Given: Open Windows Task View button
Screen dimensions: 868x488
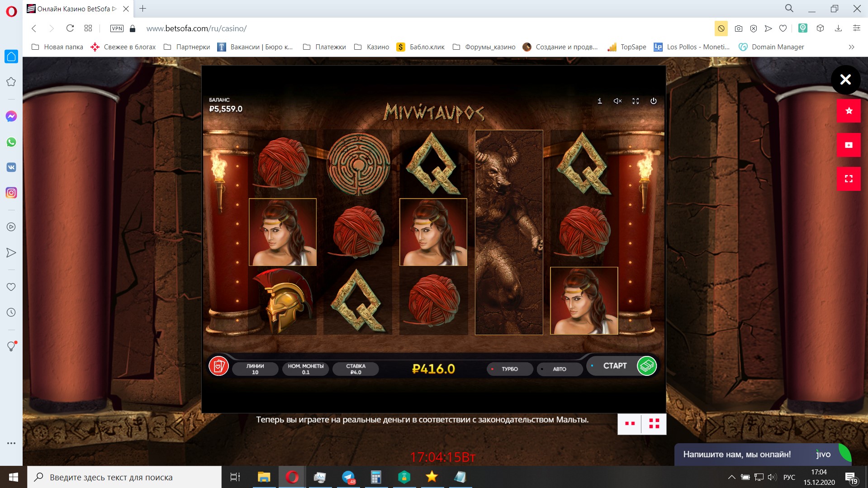Looking at the screenshot, I should [x=235, y=477].
